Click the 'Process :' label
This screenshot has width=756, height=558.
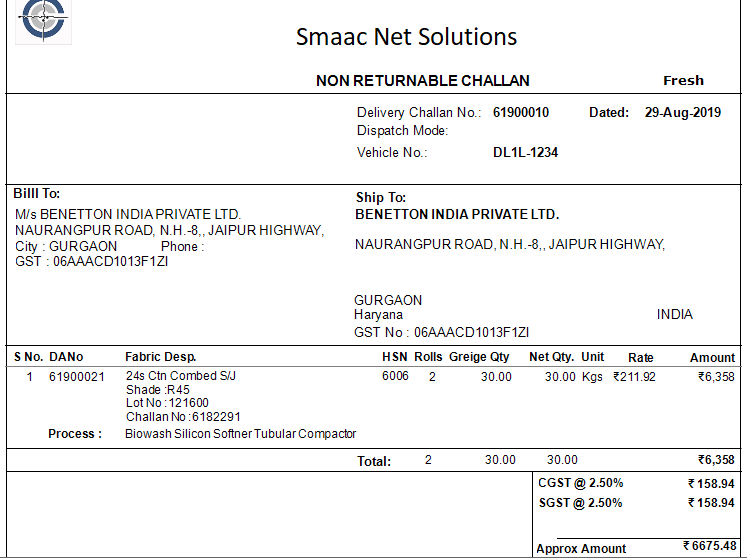pyautogui.click(x=75, y=434)
